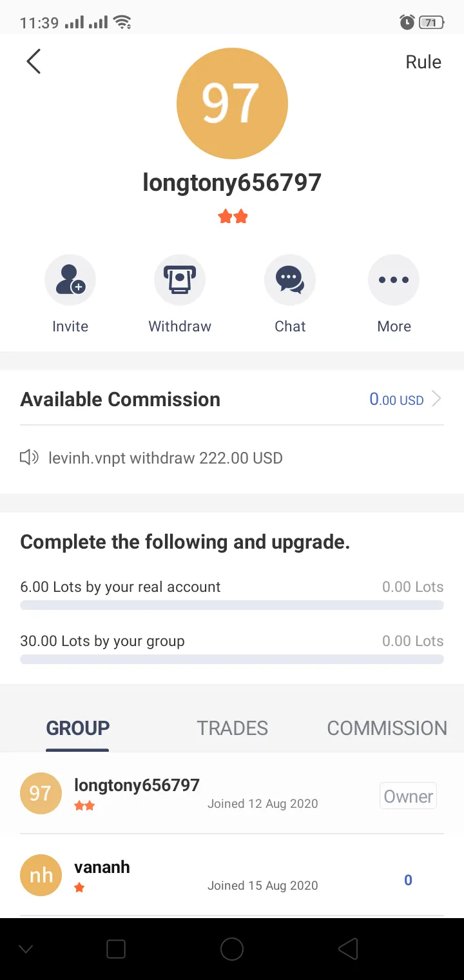Tap the Android home circle button

(x=232, y=948)
